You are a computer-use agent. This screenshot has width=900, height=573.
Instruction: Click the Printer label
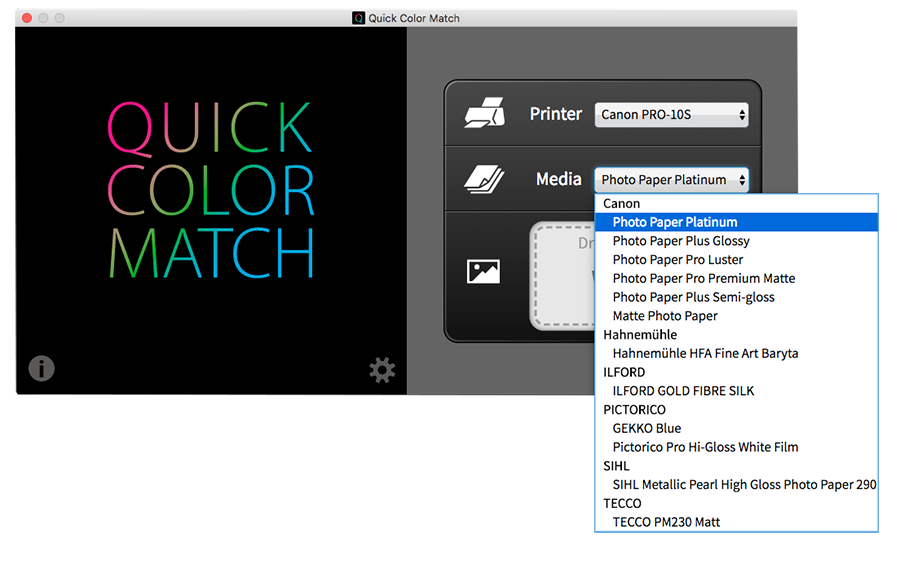point(556,114)
